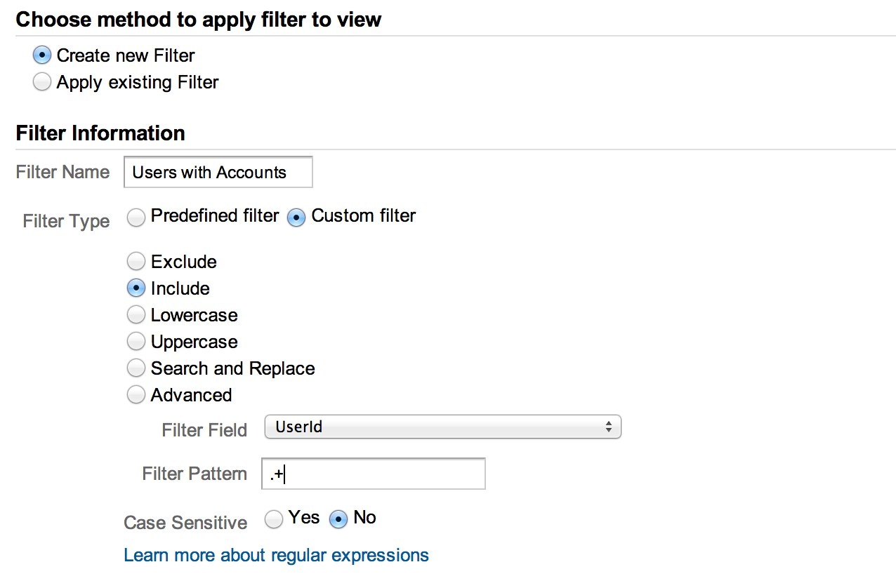Image resolution: width=896 pixels, height=588 pixels.
Task: Select Custom filter type
Action: click(x=297, y=218)
